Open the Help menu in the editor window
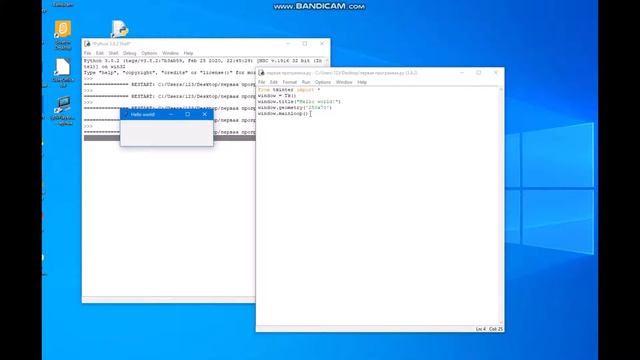The width and height of the screenshot is (640, 360). (362, 82)
